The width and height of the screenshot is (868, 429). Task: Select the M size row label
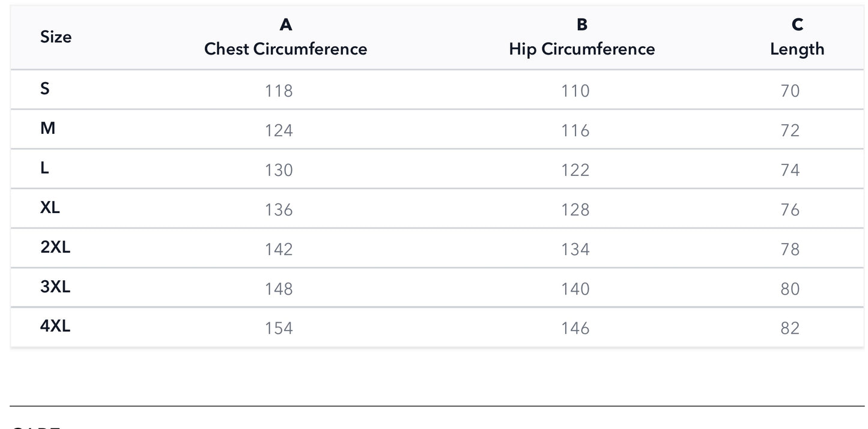(47, 128)
